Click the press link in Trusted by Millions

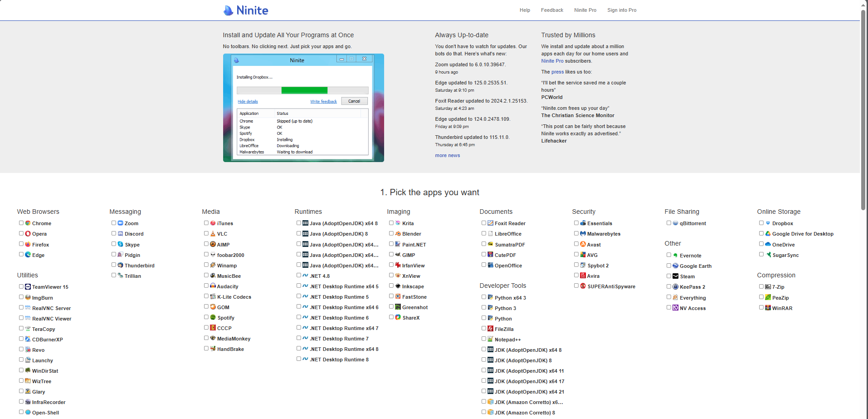pos(557,72)
